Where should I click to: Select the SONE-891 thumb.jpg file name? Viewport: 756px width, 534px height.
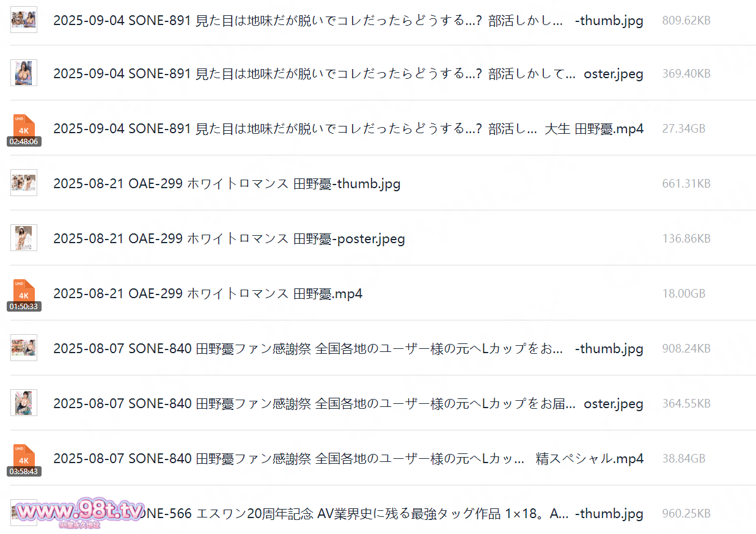pos(348,20)
